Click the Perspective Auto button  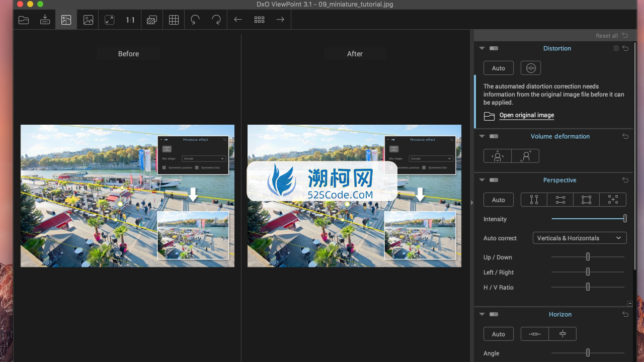tap(499, 200)
